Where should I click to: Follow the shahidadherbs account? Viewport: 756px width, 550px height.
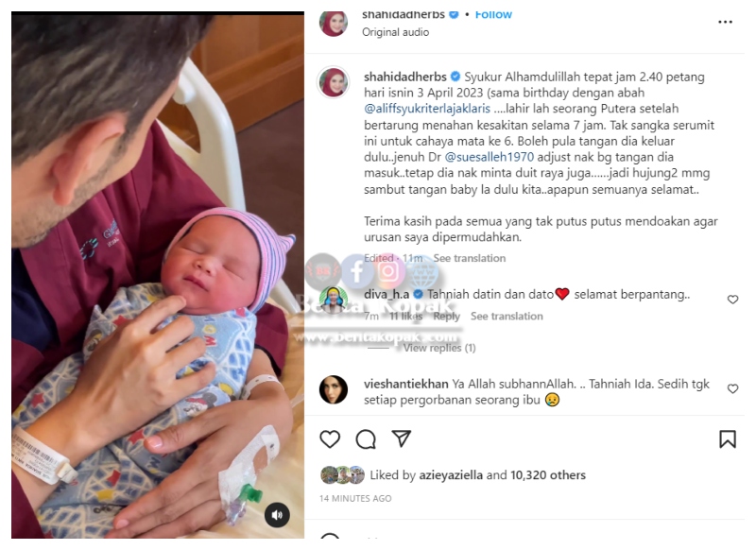(x=493, y=15)
